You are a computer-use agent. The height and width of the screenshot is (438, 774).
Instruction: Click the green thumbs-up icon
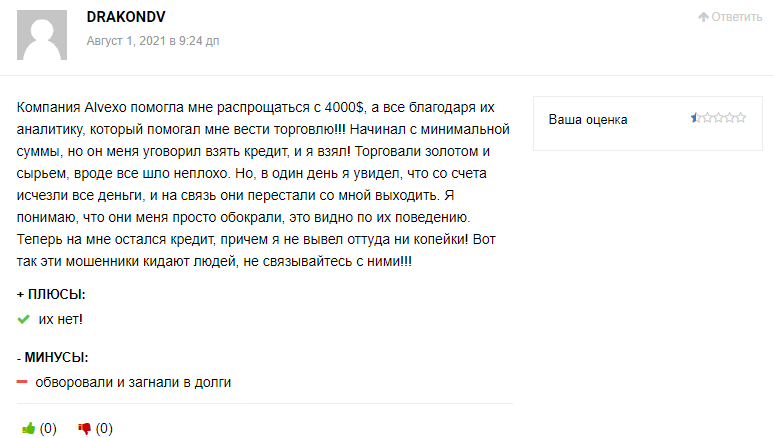pyautogui.click(x=28, y=429)
